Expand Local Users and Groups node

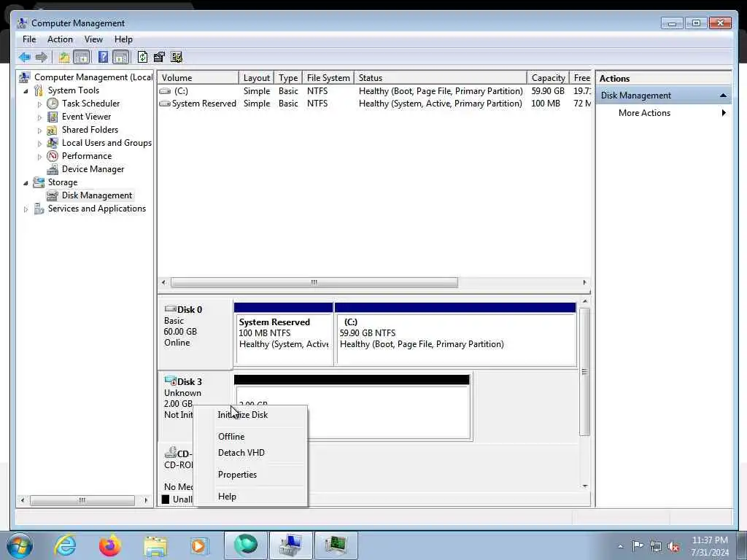(x=39, y=144)
